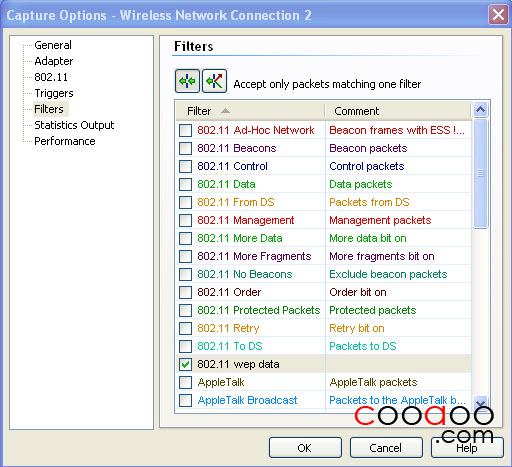Click the accept matching filter icon
This screenshot has height=467, width=512.
click(187, 81)
